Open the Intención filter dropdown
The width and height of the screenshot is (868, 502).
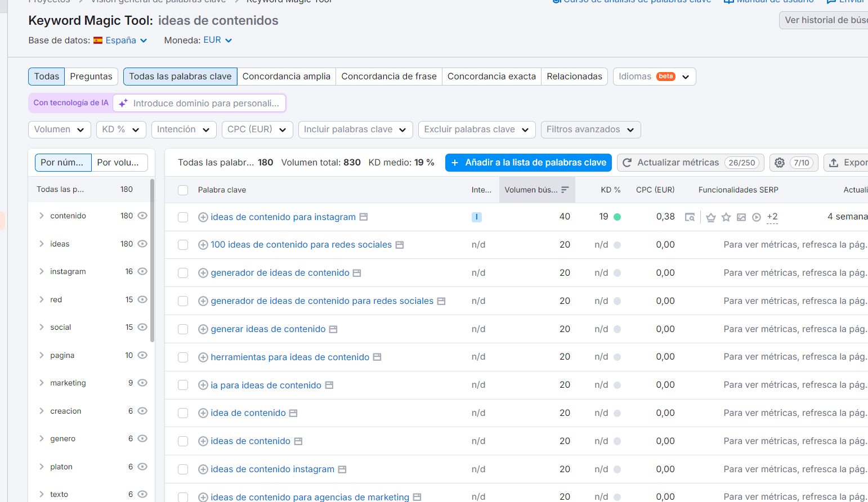click(184, 129)
